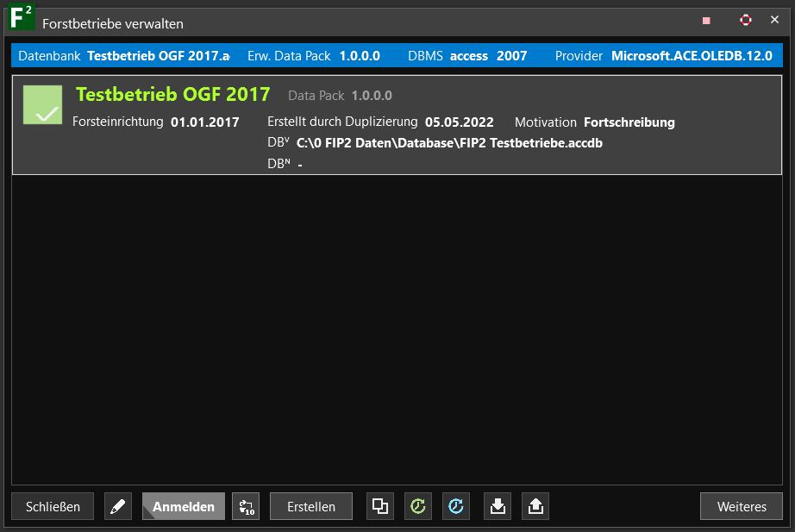The image size is (795, 532).
Task: Click the download import icon
Action: tap(498, 507)
